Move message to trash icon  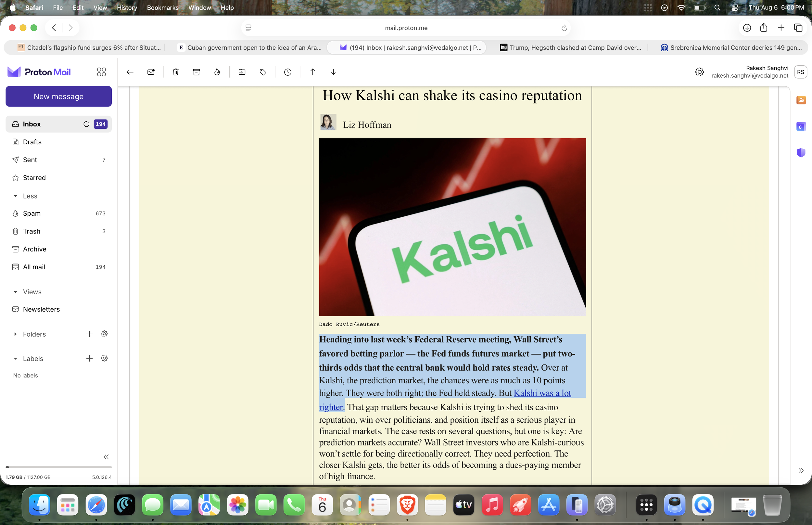[x=175, y=72]
